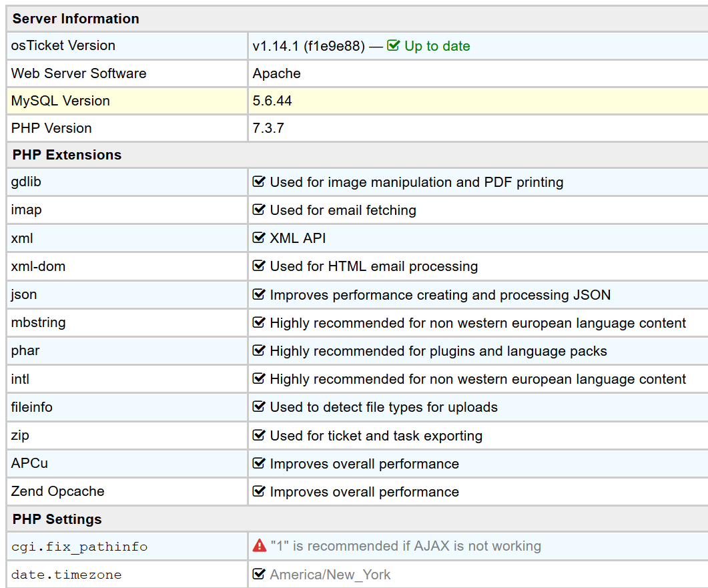This screenshot has height=588, width=708.
Task: Click 'Used for image manipulation and PDF printing'
Action: [x=417, y=182]
